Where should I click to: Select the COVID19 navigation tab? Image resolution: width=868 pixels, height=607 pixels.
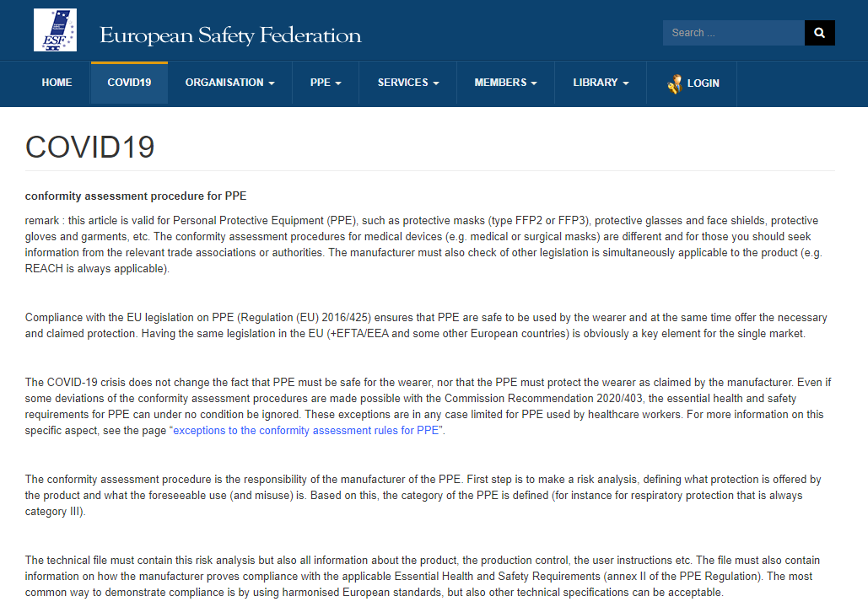[129, 83]
